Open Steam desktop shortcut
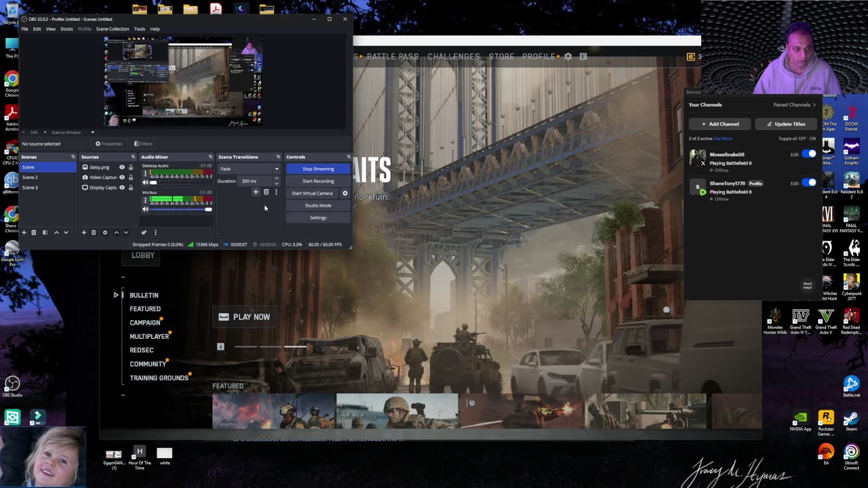868x488 pixels. tap(851, 421)
